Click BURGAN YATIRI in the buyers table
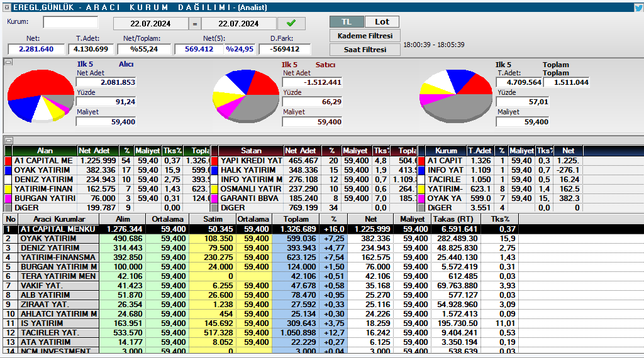This screenshot has width=644, height=358. [45, 198]
